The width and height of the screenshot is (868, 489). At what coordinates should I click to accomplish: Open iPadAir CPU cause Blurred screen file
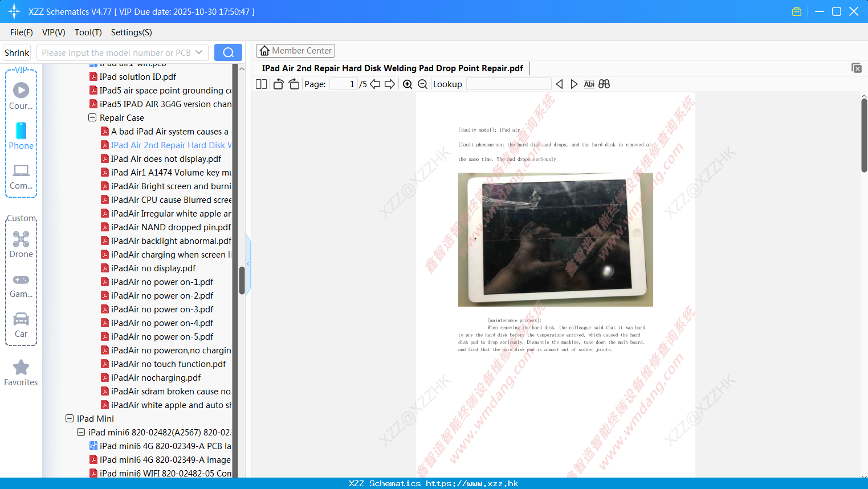tap(166, 200)
